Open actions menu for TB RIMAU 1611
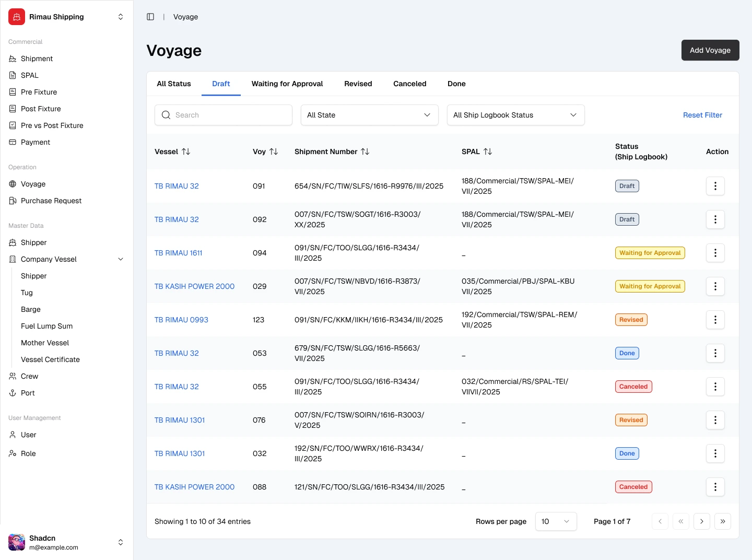This screenshot has width=752, height=560. (x=715, y=253)
